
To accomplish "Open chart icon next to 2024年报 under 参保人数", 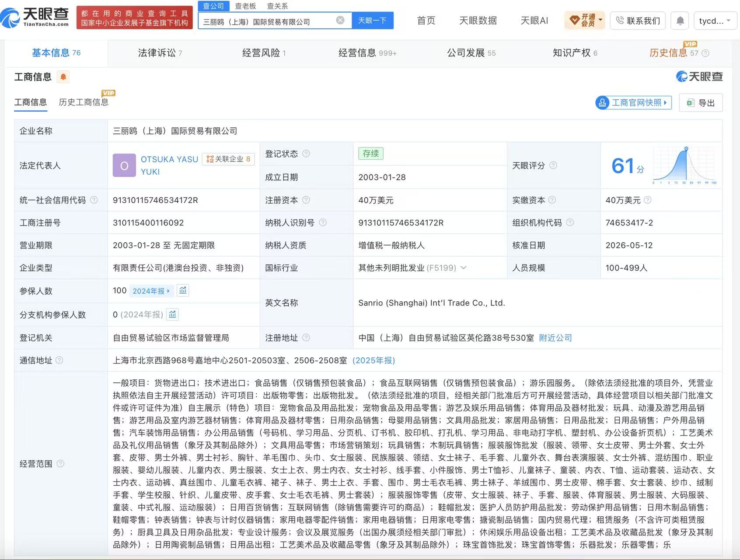I will (183, 290).
